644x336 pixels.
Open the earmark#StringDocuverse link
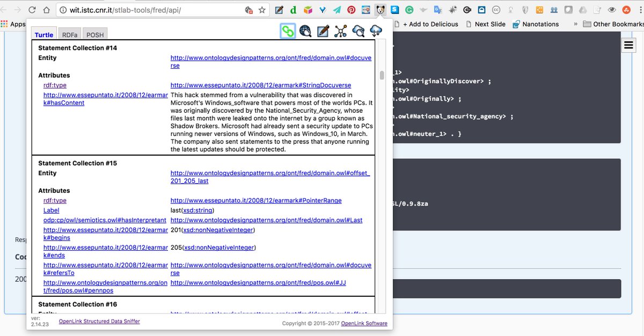click(x=261, y=85)
